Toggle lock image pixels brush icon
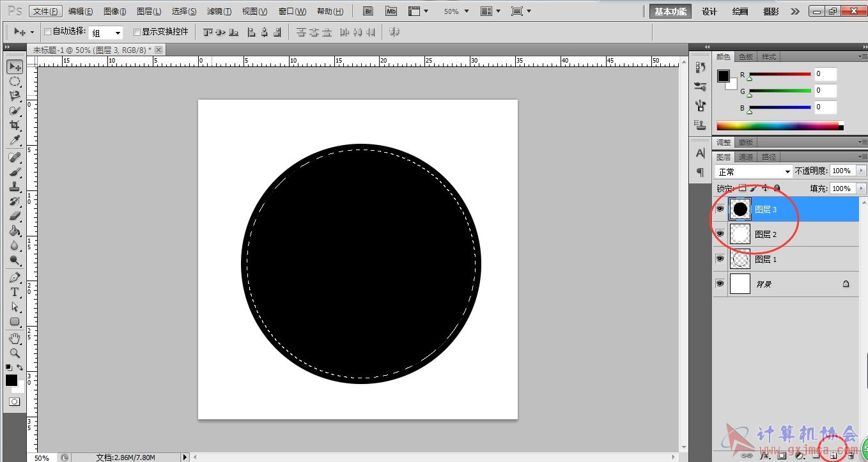Image resolution: width=868 pixels, height=462 pixels. (754, 189)
